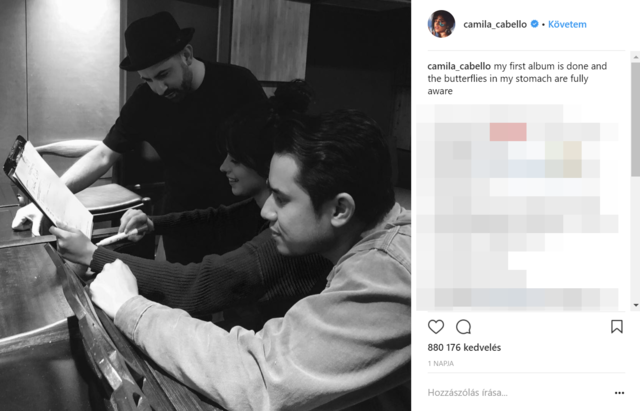This screenshot has width=640, height=411.
Task: Open more options three-dot menu
Action: click(x=619, y=393)
